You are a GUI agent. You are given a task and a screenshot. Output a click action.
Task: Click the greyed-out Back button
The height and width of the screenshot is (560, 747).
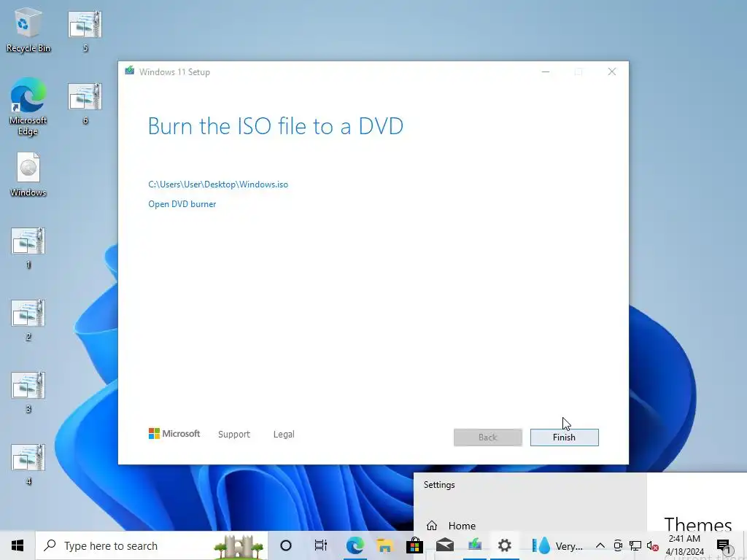point(488,437)
